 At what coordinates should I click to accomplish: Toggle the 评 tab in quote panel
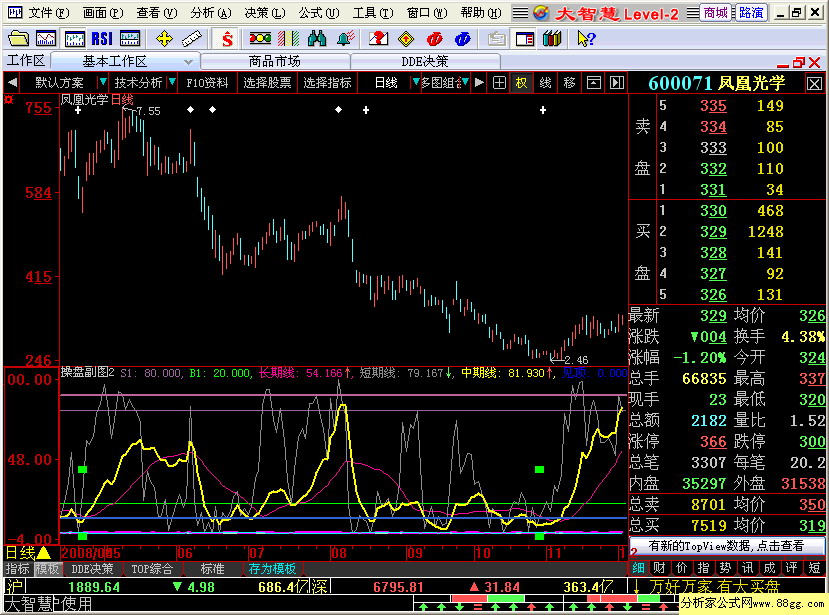[x=791, y=568]
